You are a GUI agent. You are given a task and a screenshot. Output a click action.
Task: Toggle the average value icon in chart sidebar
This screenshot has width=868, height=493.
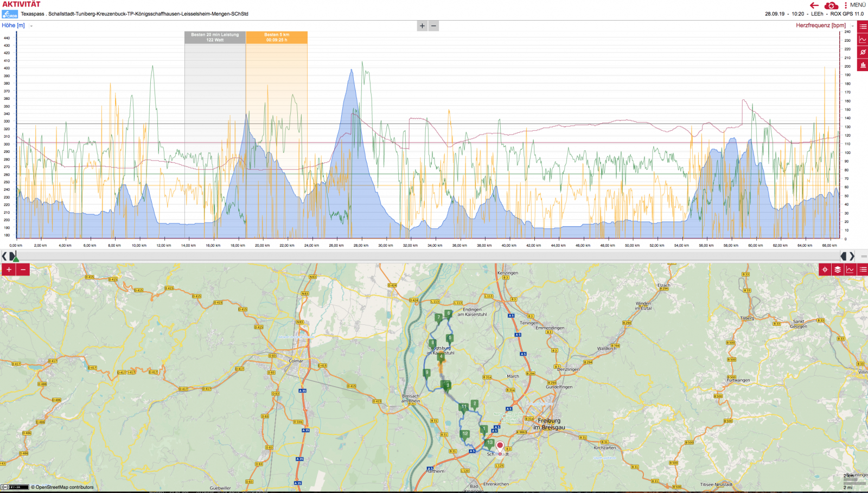[x=863, y=52]
